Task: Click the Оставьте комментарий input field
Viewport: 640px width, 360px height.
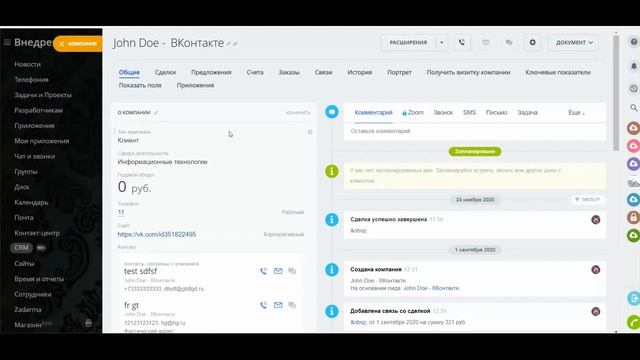Action: pyautogui.click(x=475, y=131)
